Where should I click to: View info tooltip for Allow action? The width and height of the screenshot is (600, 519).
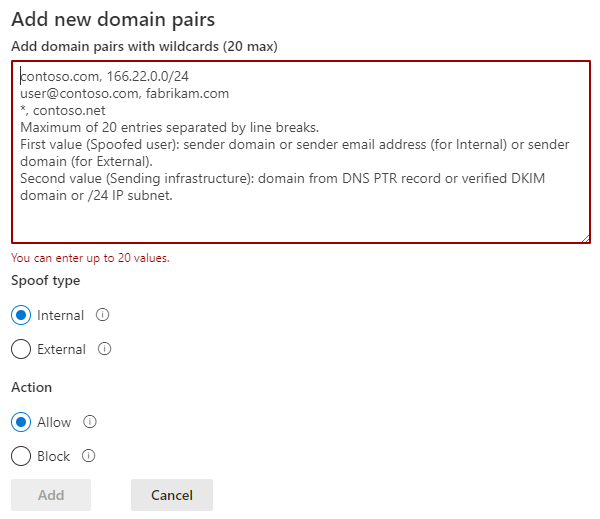[x=90, y=422]
